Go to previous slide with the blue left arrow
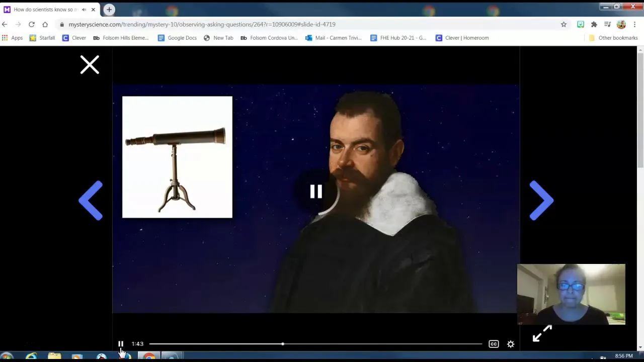Screen dimensions: 644x362 point(91,201)
